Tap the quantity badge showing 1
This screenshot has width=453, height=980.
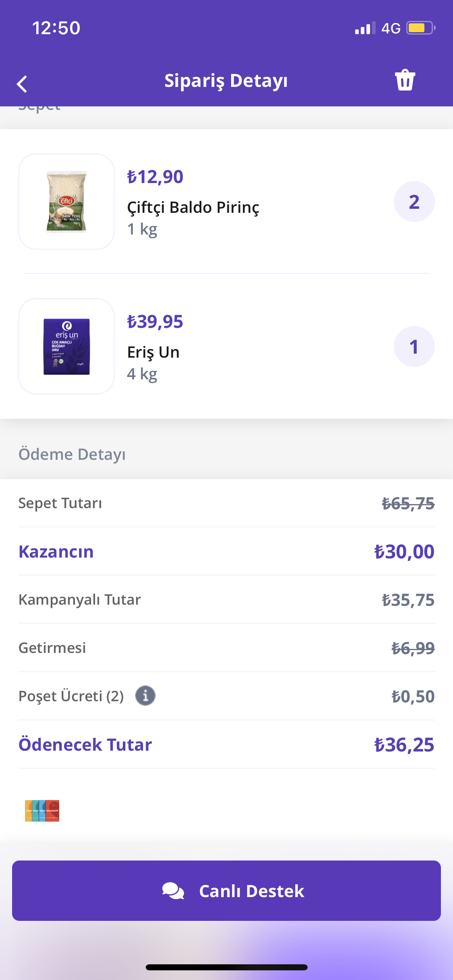click(414, 346)
